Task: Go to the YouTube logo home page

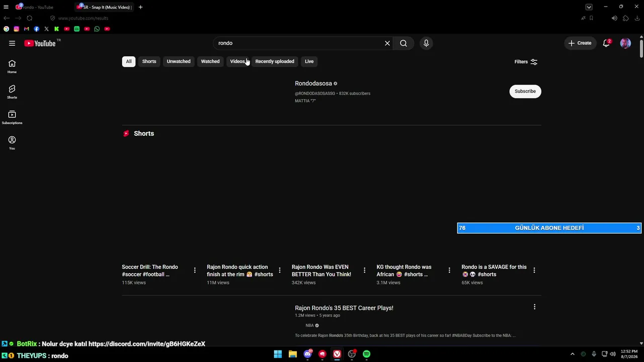Action: [40, 43]
